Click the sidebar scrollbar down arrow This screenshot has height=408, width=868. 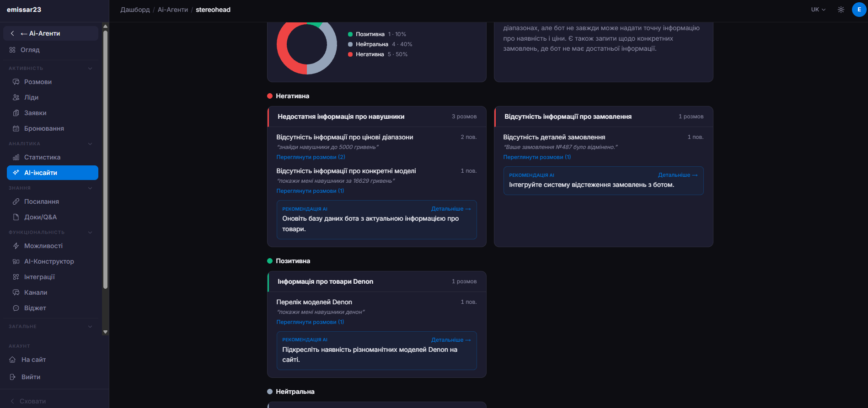click(x=106, y=332)
